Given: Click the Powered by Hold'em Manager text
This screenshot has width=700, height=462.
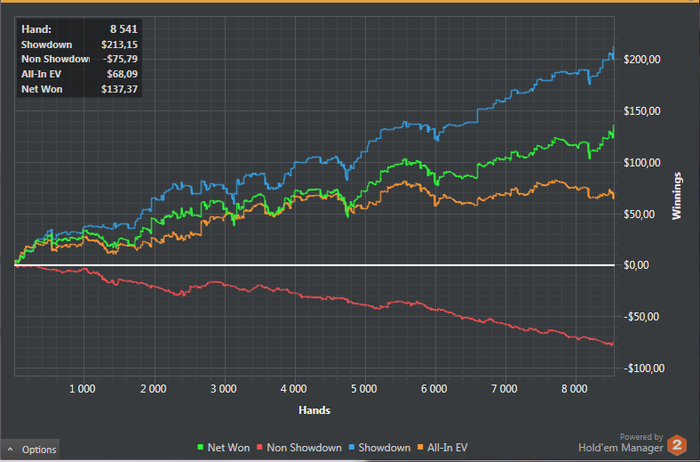Looking at the screenshot, I should click(621, 443).
